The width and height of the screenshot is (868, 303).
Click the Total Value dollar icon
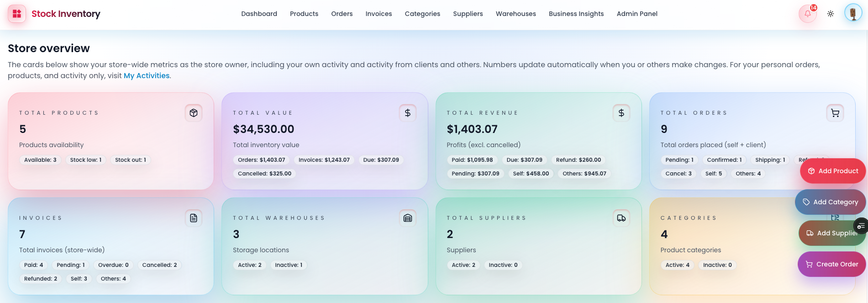(407, 113)
